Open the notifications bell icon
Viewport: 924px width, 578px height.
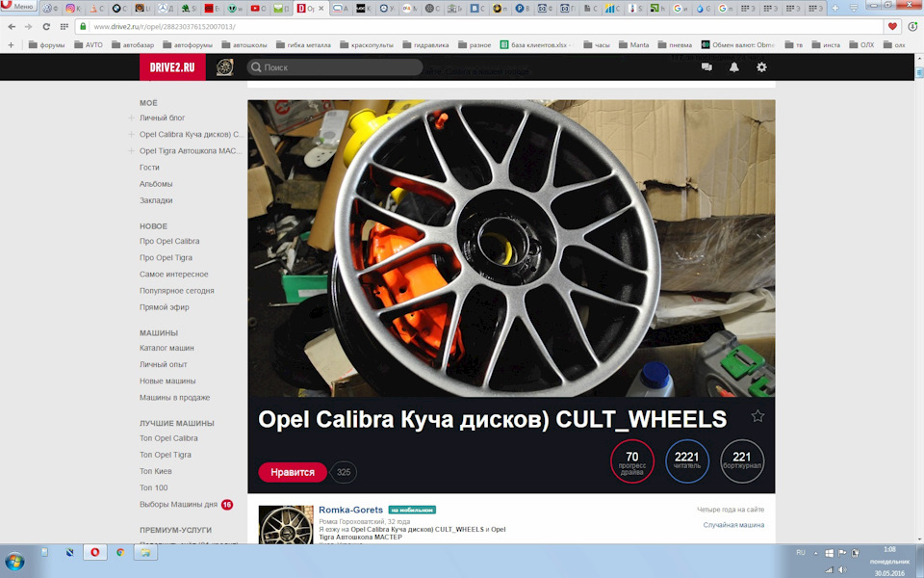pyautogui.click(x=734, y=67)
